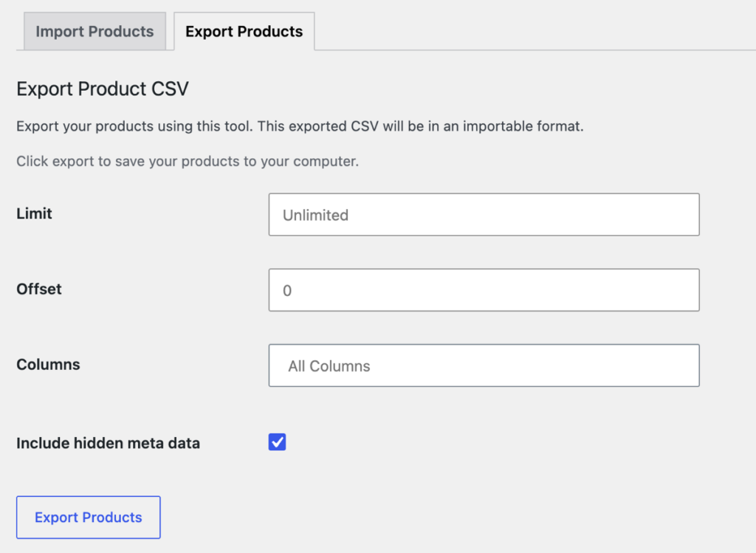The image size is (756, 553).
Task: Click the white checkmark icon
Action: (x=278, y=442)
